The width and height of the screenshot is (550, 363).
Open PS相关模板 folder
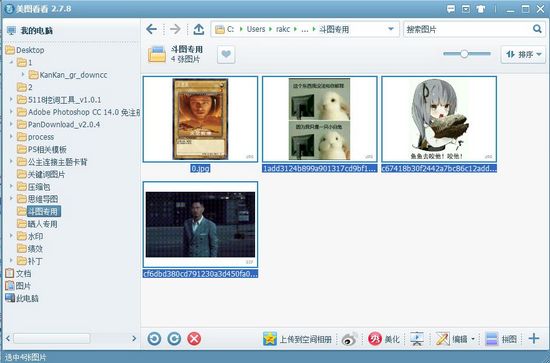tap(42, 149)
